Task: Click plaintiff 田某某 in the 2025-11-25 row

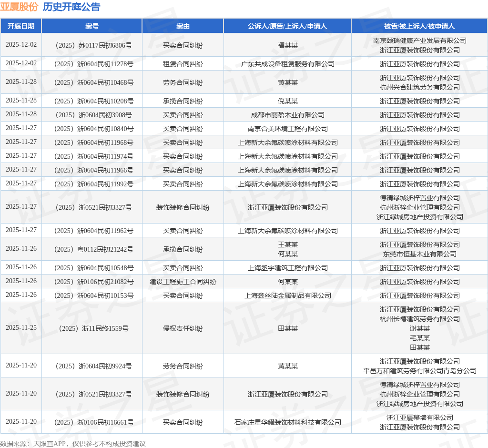Action: click(287, 328)
